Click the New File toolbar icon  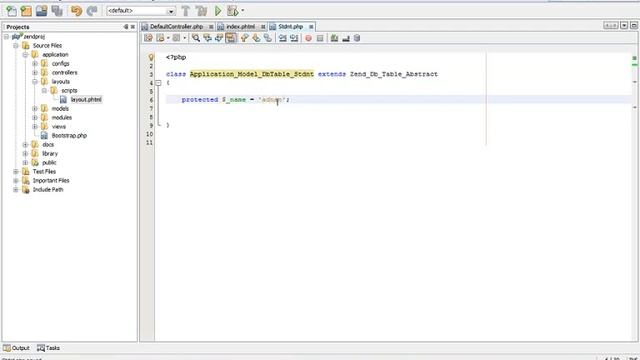click(11, 11)
